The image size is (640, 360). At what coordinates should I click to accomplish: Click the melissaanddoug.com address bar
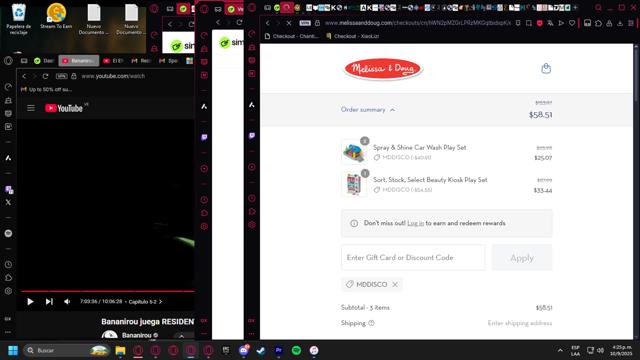click(x=418, y=23)
